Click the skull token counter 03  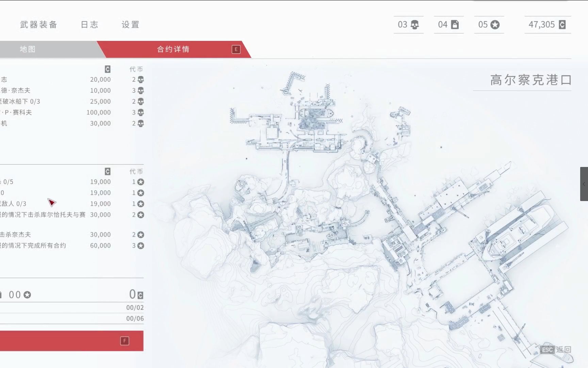408,25
